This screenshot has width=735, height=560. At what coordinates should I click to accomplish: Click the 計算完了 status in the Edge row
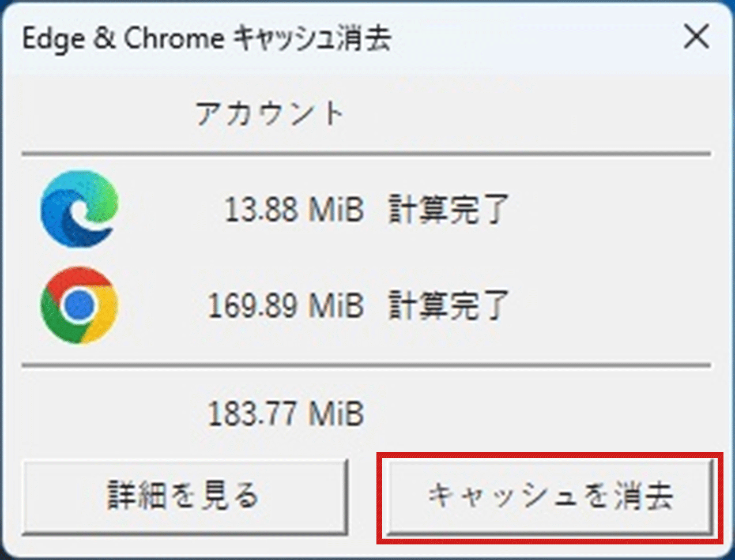448,209
